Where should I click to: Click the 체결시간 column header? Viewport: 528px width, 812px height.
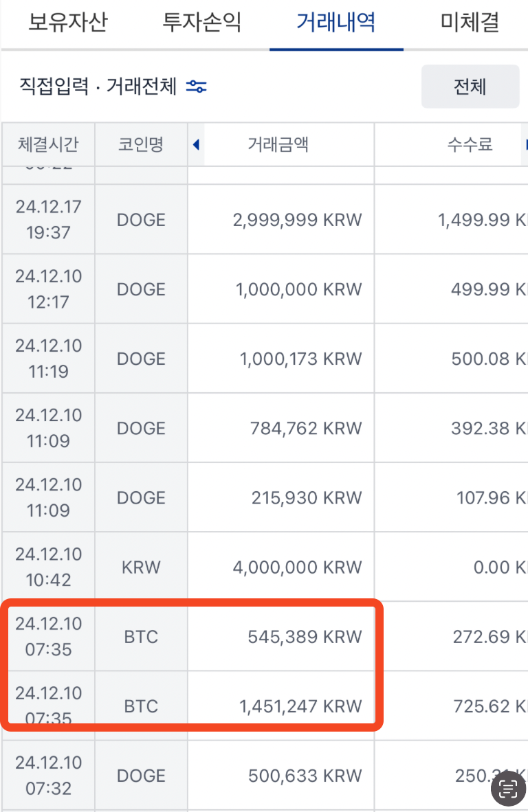click(48, 144)
